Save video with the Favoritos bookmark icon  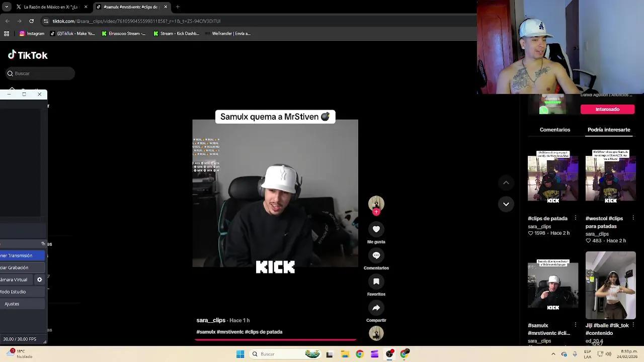pos(376,282)
